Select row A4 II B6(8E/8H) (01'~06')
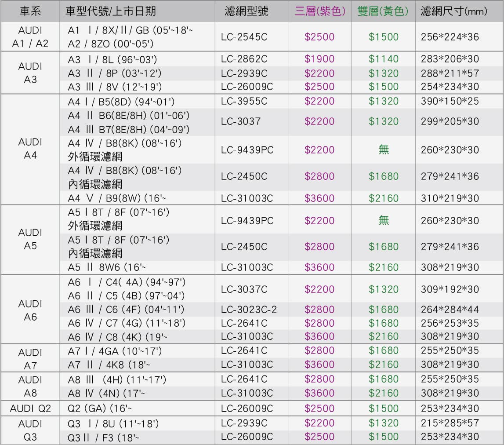This screenshot has height=445, width=504. coord(129,116)
